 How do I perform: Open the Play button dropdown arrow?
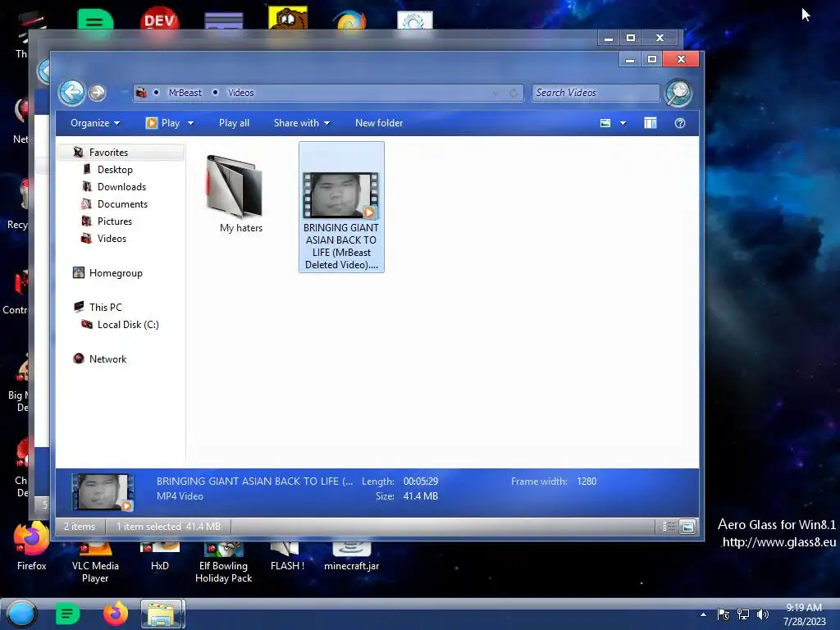[190, 123]
